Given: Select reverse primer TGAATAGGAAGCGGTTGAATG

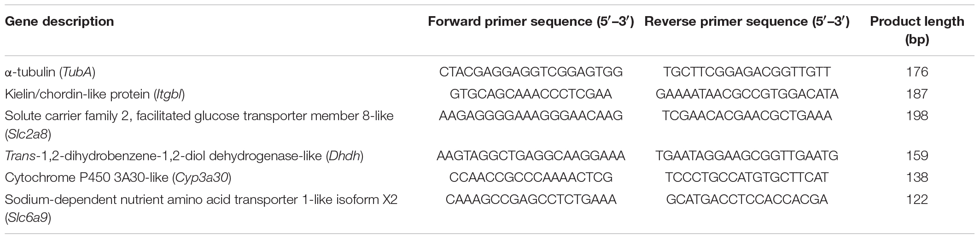Looking at the screenshot, I should 747,156.
